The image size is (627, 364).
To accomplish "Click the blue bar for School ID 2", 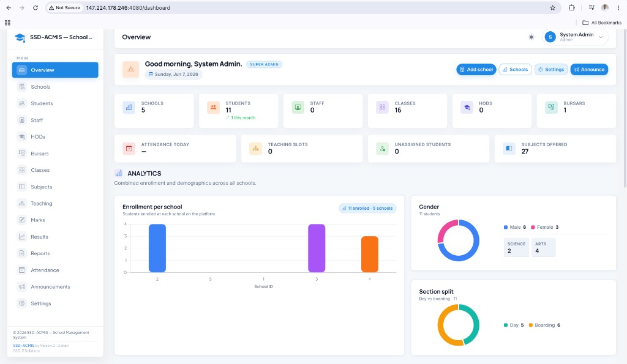I will (x=157, y=248).
